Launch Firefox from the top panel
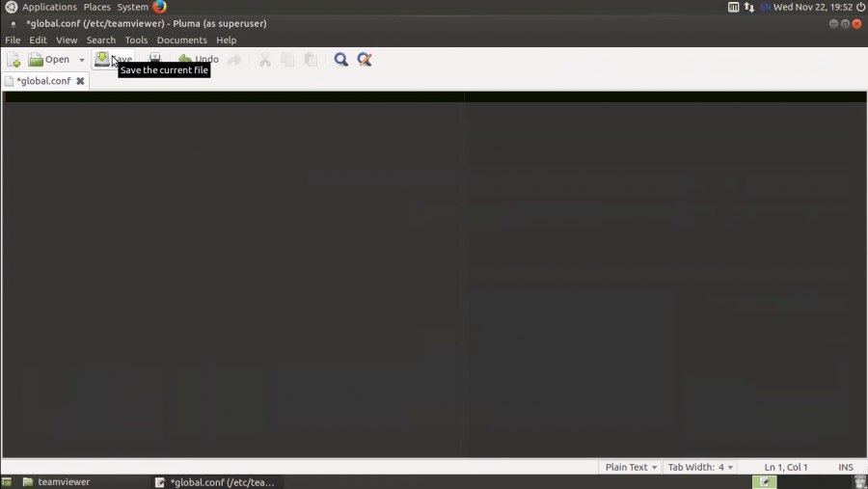Screen dimensions: 868x489 [x=159, y=7]
